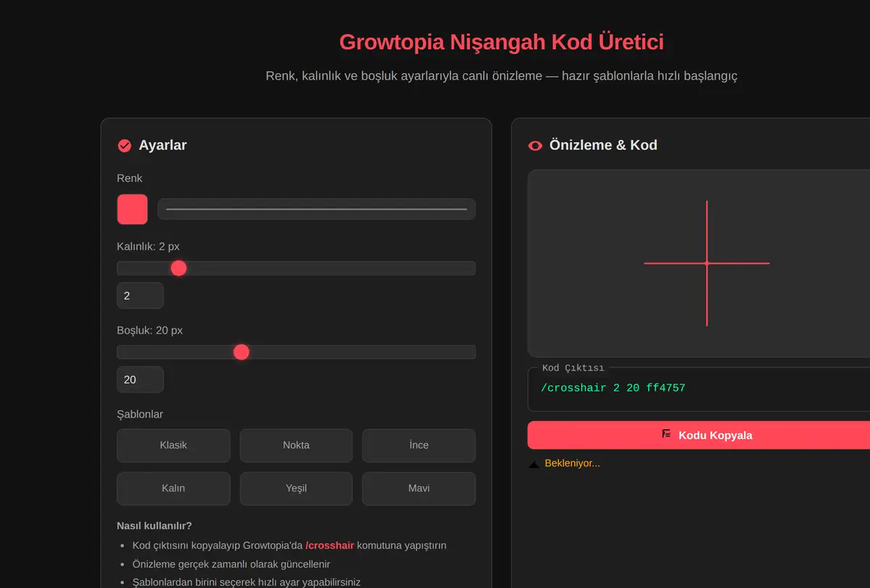
Task: Click the check-circle icon beside Ayarlar
Action: (x=124, y=146)
